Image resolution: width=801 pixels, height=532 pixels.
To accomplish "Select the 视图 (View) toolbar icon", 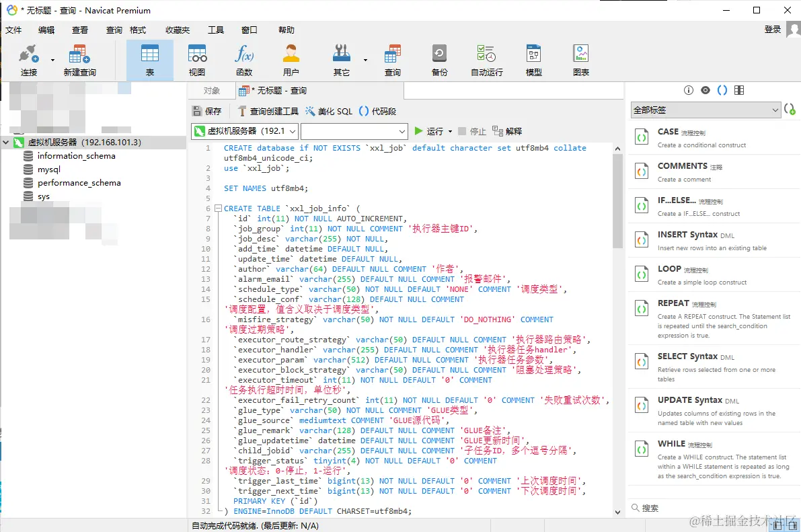I will (x=197, y=61).
